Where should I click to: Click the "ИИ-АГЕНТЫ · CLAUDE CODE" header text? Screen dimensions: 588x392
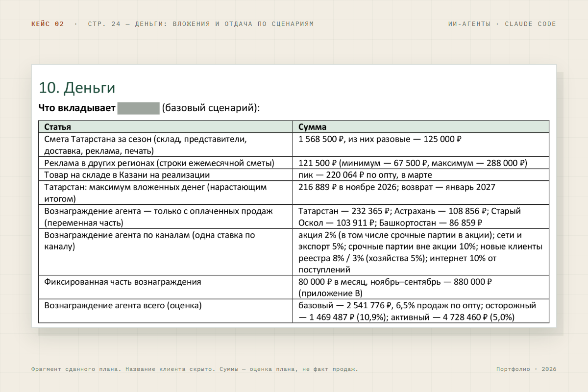click(x=502, y=24)
